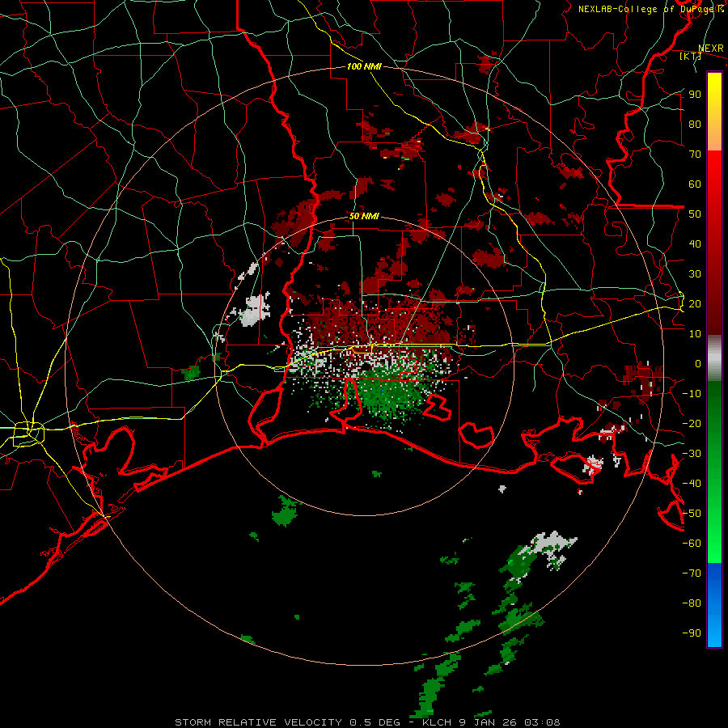Pick the gray zero-velocity band of color bar
Screen dimensions: 728x728
coord(714,358)
